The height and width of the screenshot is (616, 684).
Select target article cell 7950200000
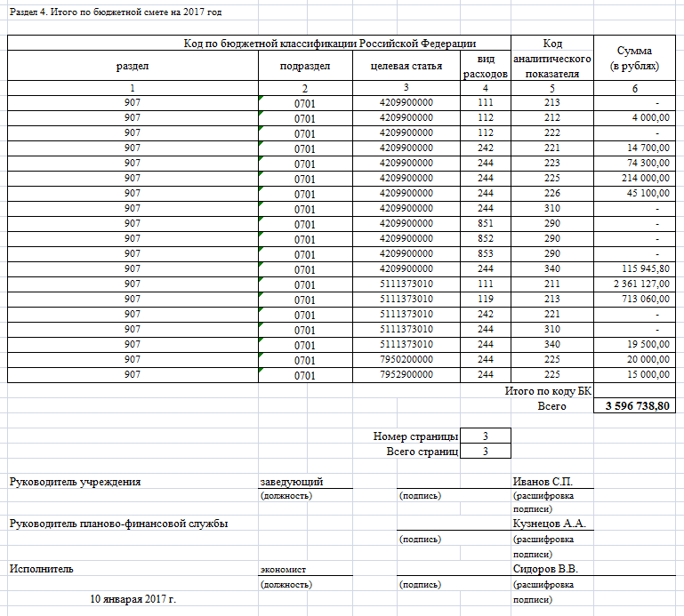[x=406, y=359]
